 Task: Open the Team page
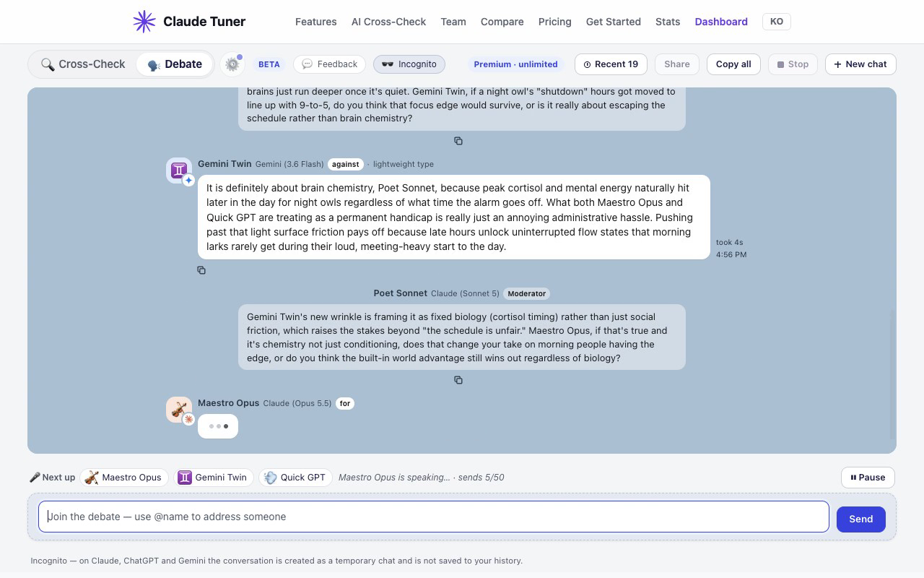[x=453, y=22]
